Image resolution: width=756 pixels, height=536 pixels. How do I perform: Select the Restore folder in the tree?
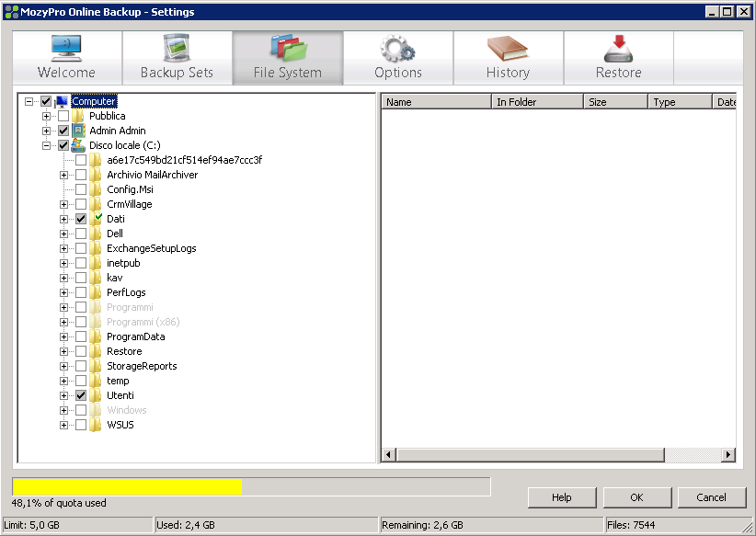(124, 351)
